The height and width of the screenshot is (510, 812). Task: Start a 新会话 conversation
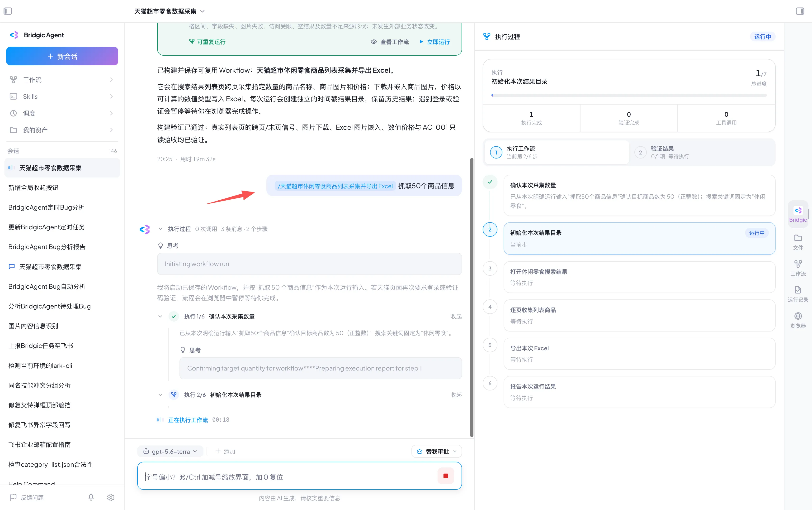[62, 56]
